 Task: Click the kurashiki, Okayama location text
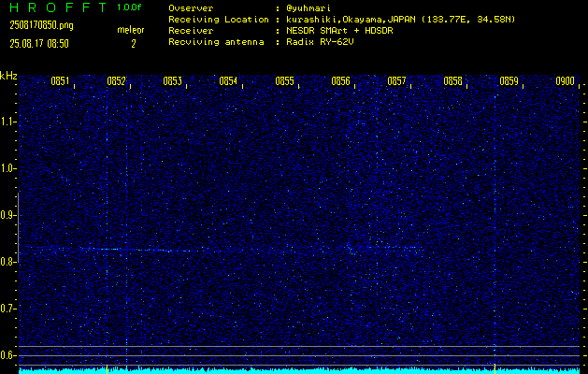[400, 20]
